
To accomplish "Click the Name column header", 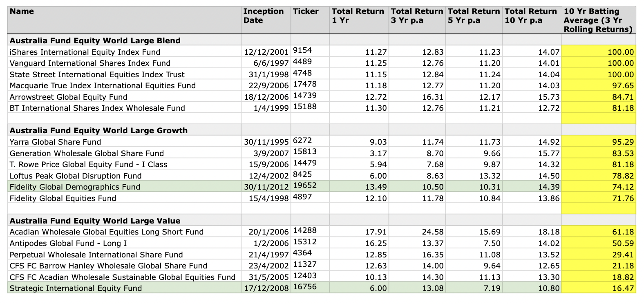I will coord(22,11).
